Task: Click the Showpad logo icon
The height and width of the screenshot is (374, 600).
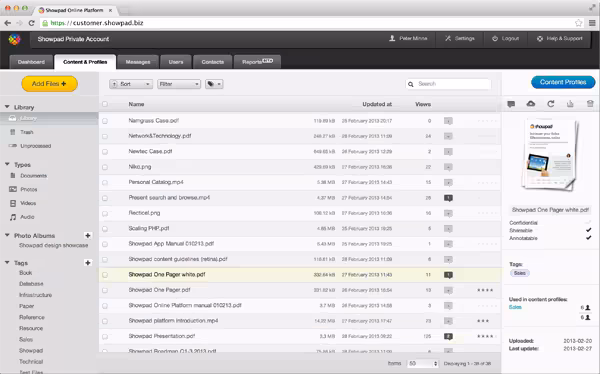Action: pos(14,39)
